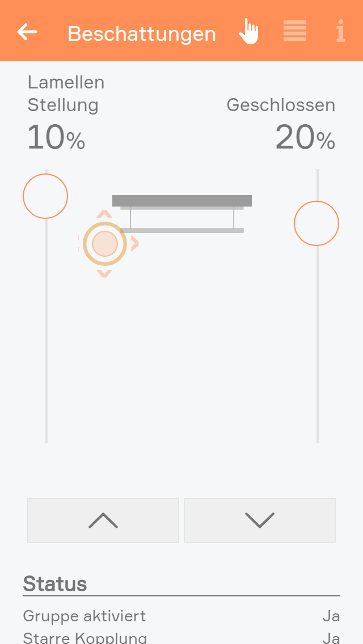Viewport: 363px width, 644px height.
Task: Click the Status section heading
Action: [55, 584]
